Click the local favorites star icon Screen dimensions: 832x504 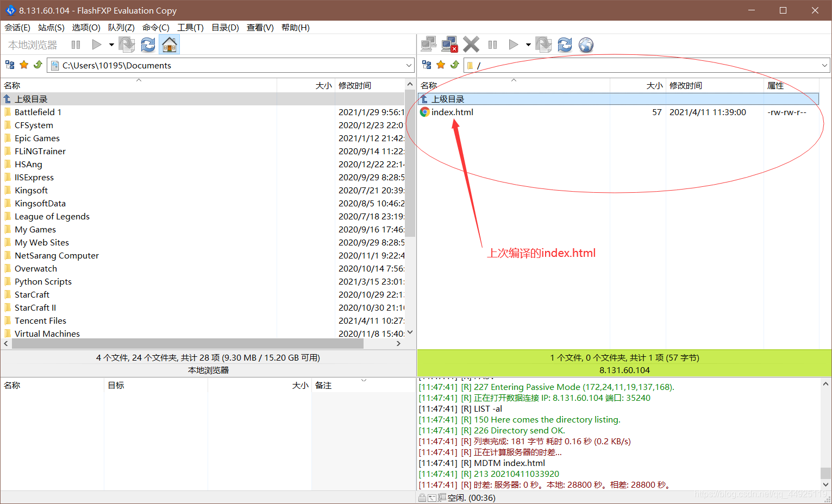coord(24,65)
